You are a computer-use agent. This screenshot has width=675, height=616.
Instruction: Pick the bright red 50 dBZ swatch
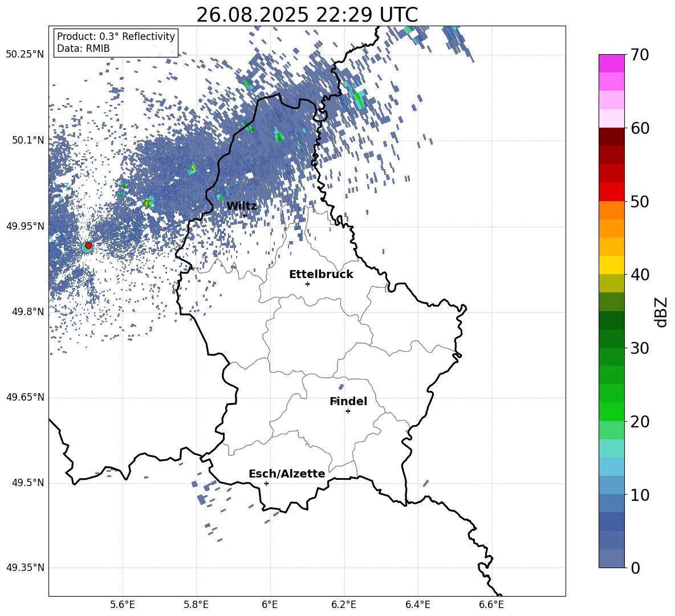pyautogui.click(x=612, y=192)
